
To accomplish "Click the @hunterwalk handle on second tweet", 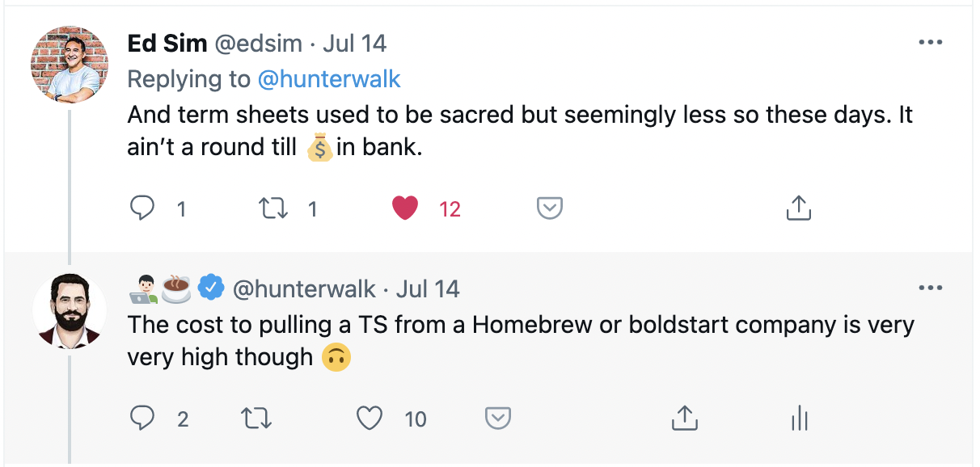I will click(305, 288).
